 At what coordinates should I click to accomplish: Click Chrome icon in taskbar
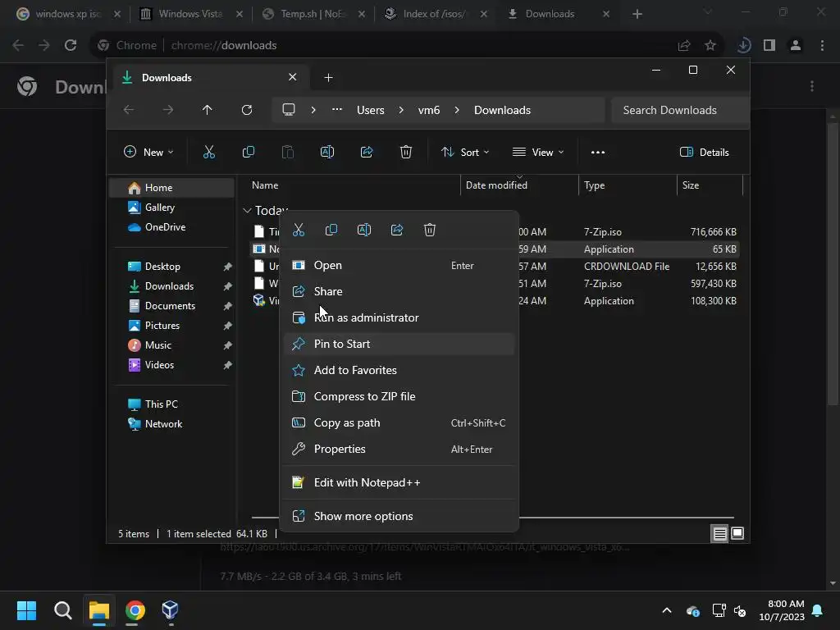pyautogui.click(x=135, y=609)
